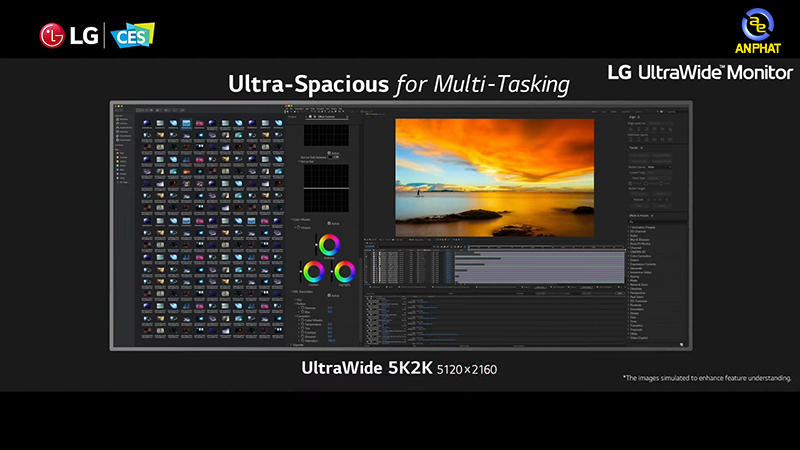This screenshot has height=450, width=800.
Task: Click the Blue tag in Finder sidebar
Action: pos(121,170)
